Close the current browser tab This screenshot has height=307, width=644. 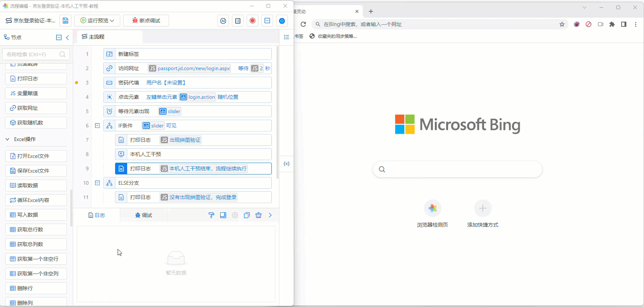(357, 11)
